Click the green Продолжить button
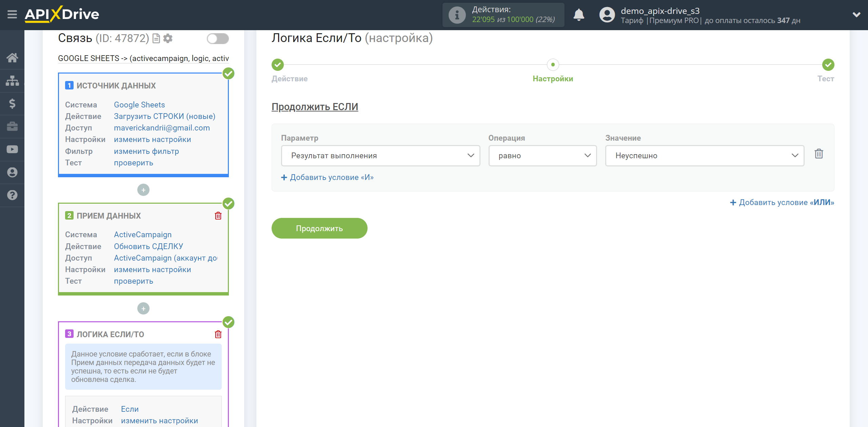868x427 pixels. coord(319,228)
